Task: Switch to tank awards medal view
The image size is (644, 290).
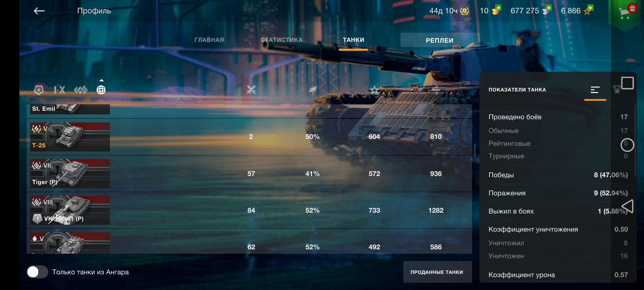Action: (x=617, y=90)
